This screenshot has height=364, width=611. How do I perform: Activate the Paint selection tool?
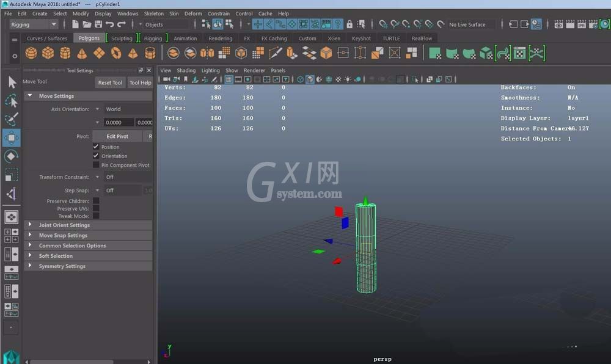pyautogui.click(x=12, y=119)
